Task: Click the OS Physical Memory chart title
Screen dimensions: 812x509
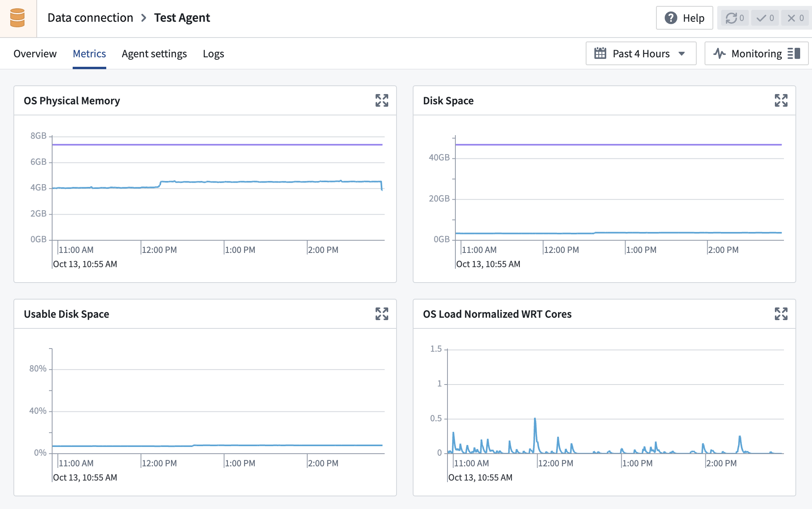Action: click(x=72, y=101)
